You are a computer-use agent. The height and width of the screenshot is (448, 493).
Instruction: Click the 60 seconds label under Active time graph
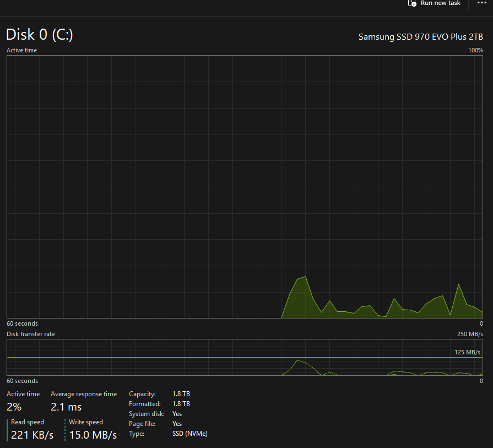click(23, 323)
